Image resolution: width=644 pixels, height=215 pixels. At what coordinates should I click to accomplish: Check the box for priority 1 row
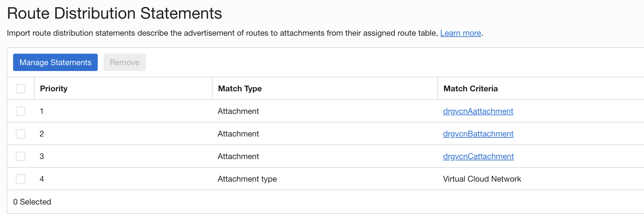coord(21,111)
